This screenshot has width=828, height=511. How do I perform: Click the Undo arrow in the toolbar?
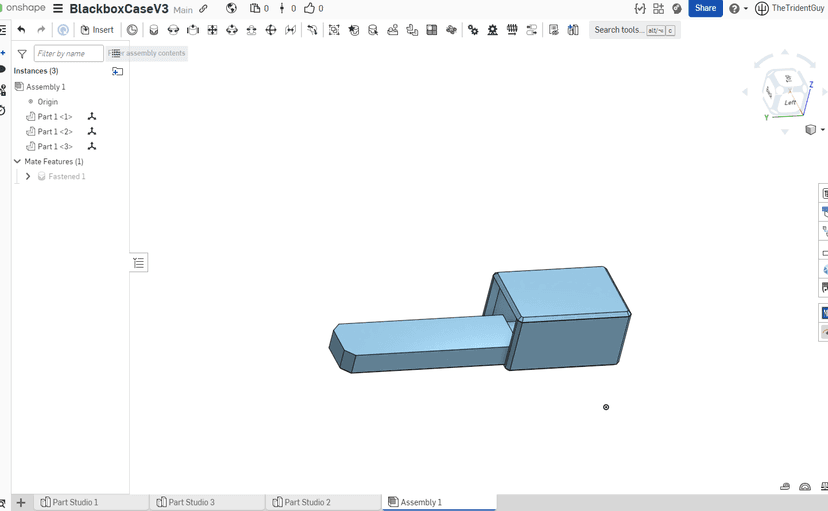(x=22, y=30)
